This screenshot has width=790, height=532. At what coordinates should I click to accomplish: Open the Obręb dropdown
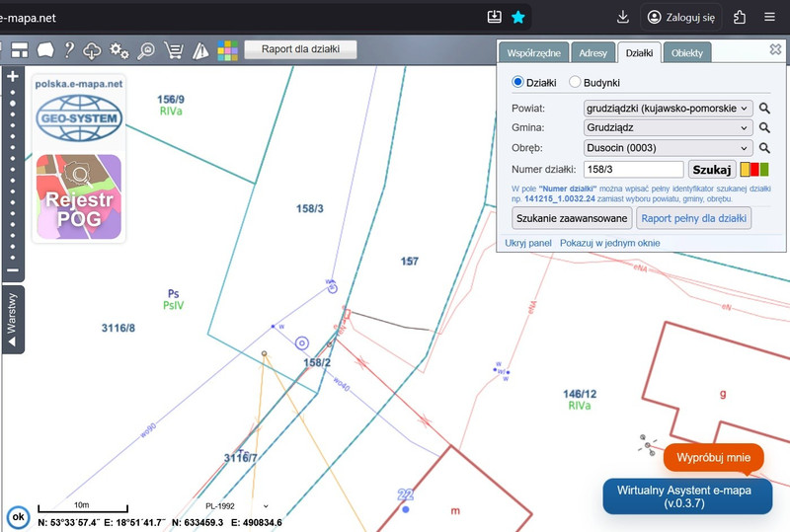tap(668, 148)
